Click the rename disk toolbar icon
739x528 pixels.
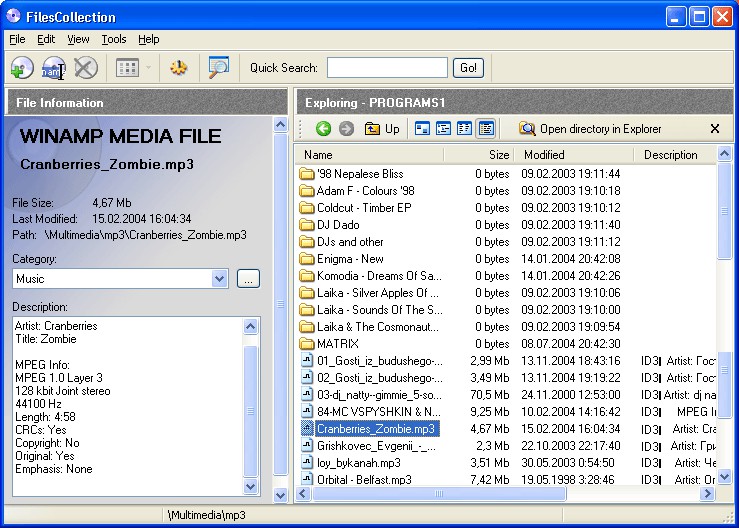point(54,68)
